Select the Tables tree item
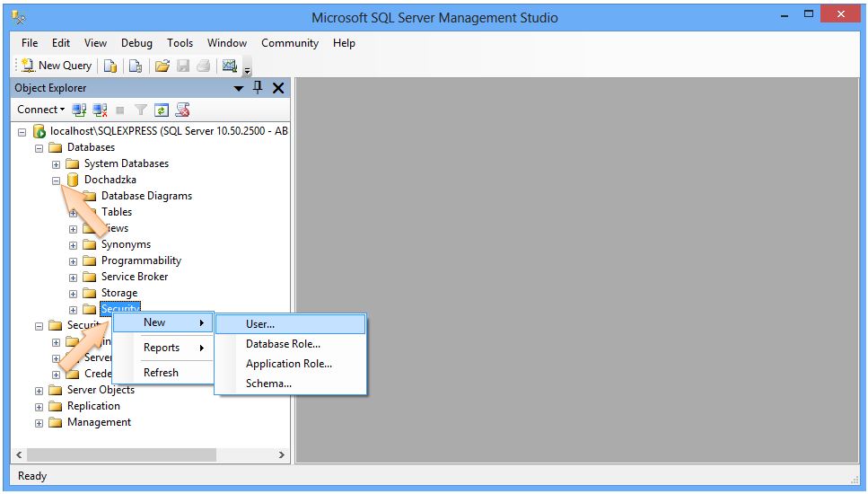This screenshot has width=868, height=494. [x=117, y=212]
